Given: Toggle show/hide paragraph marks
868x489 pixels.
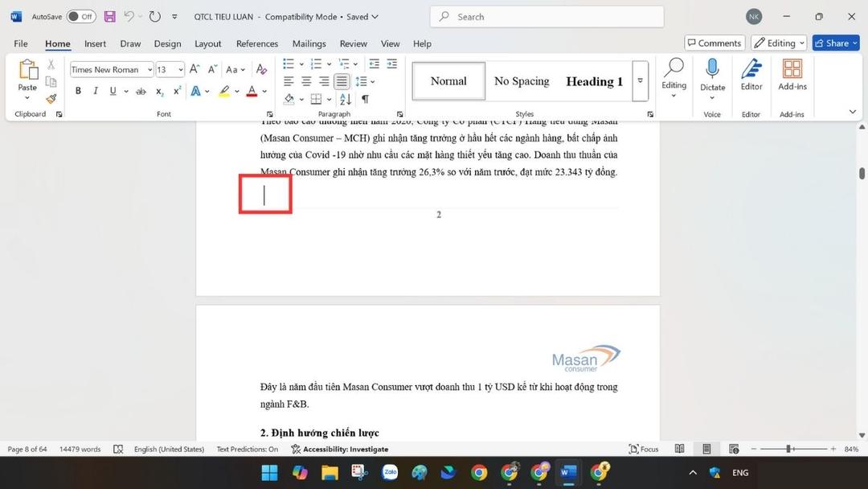Looking at the screenshot, I should pyautogui.click(x=364, y=98).
